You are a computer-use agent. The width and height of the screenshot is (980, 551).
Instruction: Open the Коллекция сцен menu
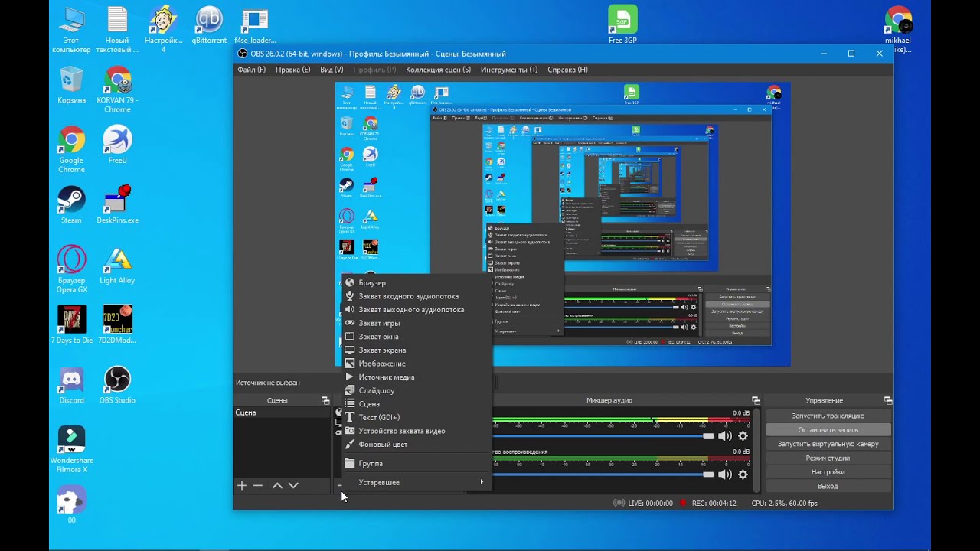(438, 70)
